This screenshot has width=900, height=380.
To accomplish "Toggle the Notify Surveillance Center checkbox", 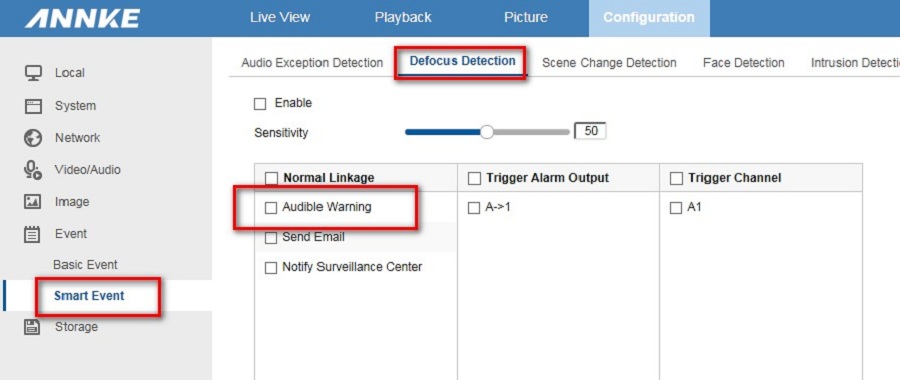I will 271,268.
